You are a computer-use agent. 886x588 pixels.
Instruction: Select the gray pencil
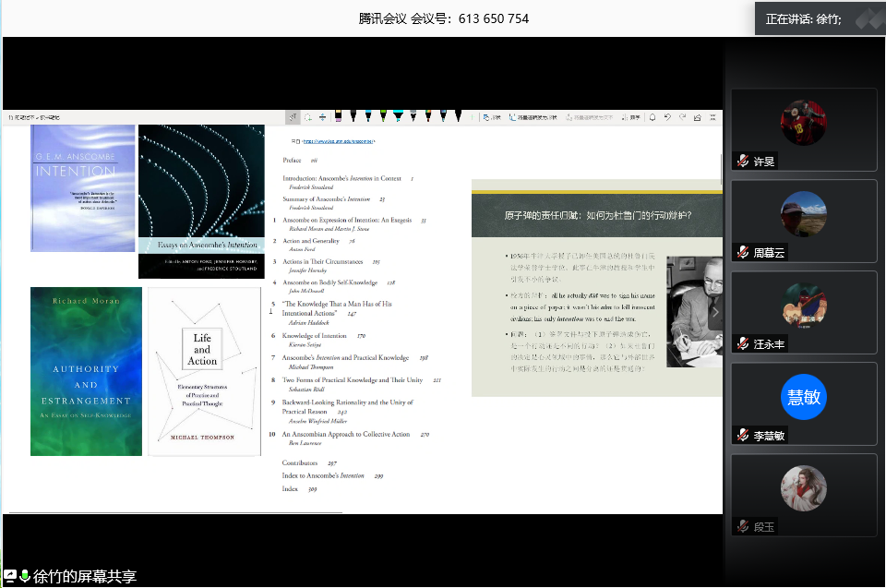coord(413,116)
